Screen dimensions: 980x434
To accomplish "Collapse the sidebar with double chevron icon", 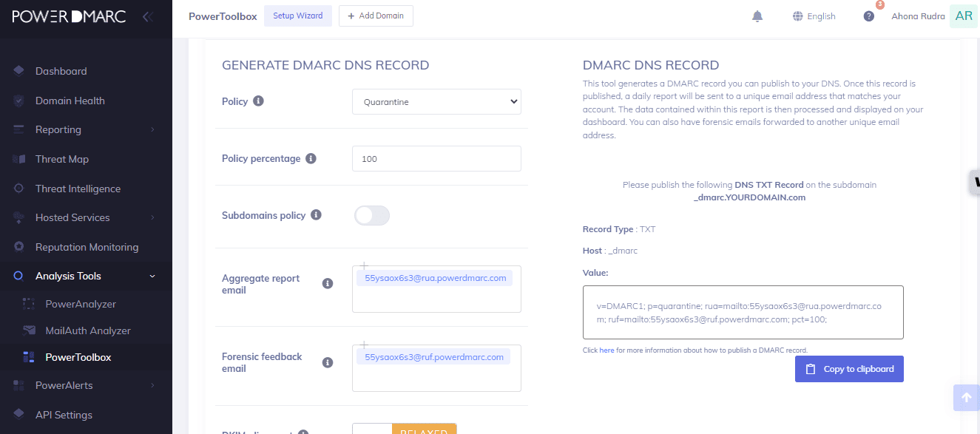I will 147,16.
